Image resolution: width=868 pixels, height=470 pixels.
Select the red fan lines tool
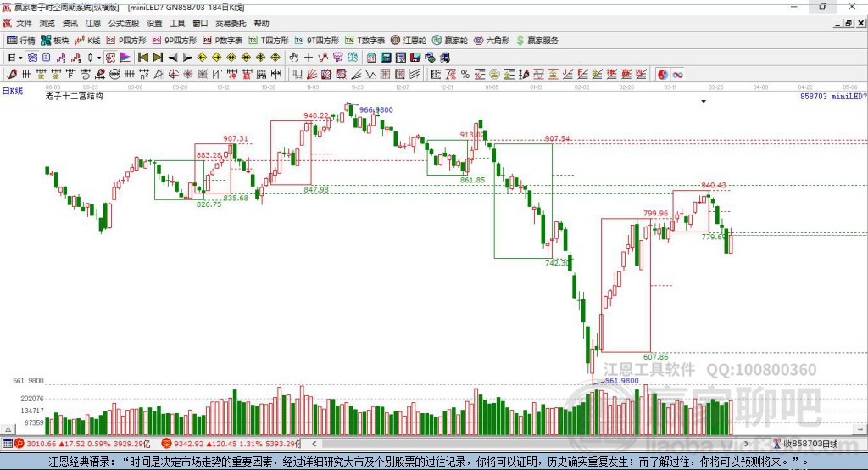(x=312, y=75)
